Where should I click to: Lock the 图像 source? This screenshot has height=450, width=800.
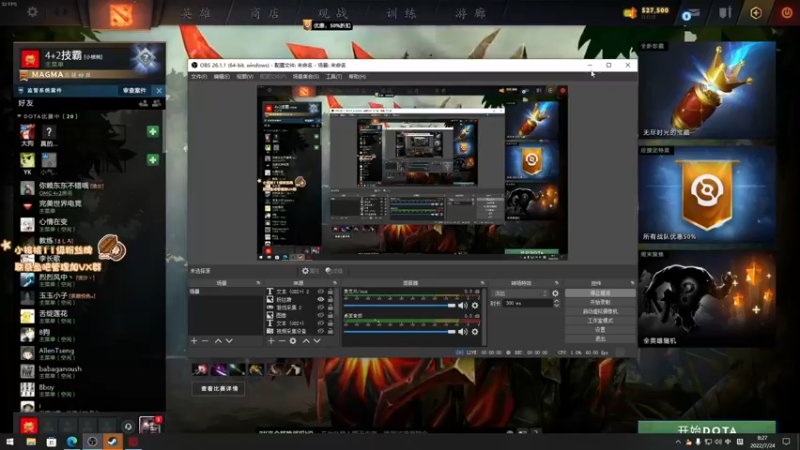click(x=330, y=315)
